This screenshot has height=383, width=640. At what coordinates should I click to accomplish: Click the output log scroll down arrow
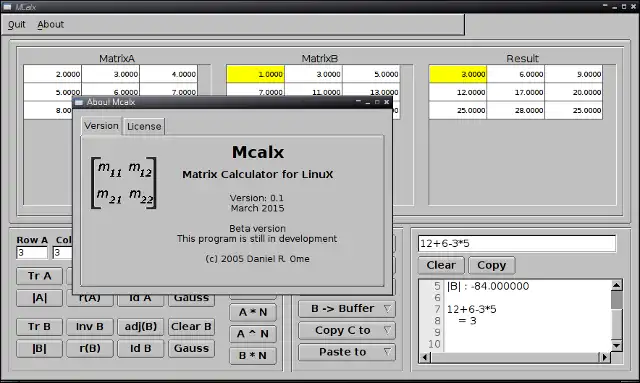point(616,346)
